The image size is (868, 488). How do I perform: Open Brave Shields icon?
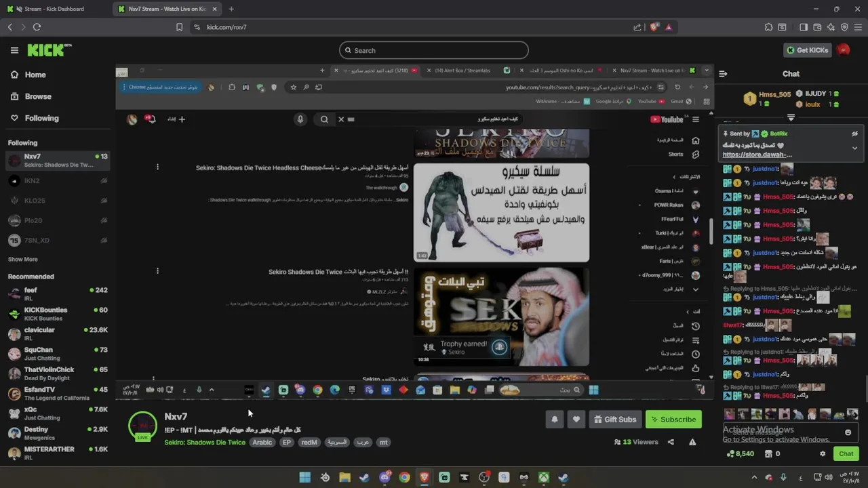(654, 27)
